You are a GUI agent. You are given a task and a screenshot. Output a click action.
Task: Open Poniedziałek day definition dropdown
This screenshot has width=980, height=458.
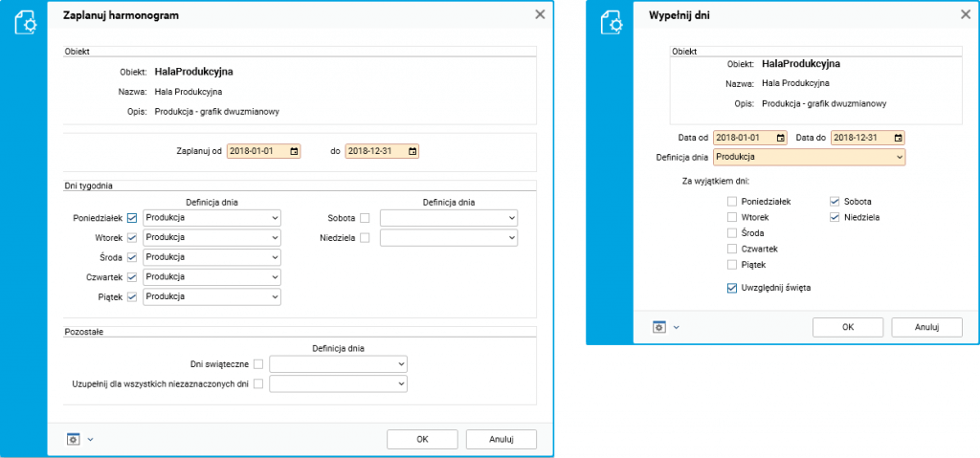[x=212, y=218]
